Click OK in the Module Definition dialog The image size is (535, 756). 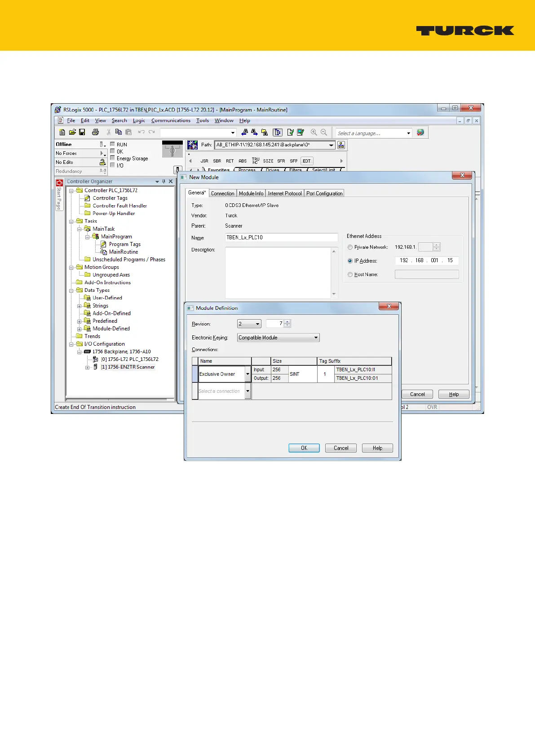pyautogui.click(x=304, y=448)
